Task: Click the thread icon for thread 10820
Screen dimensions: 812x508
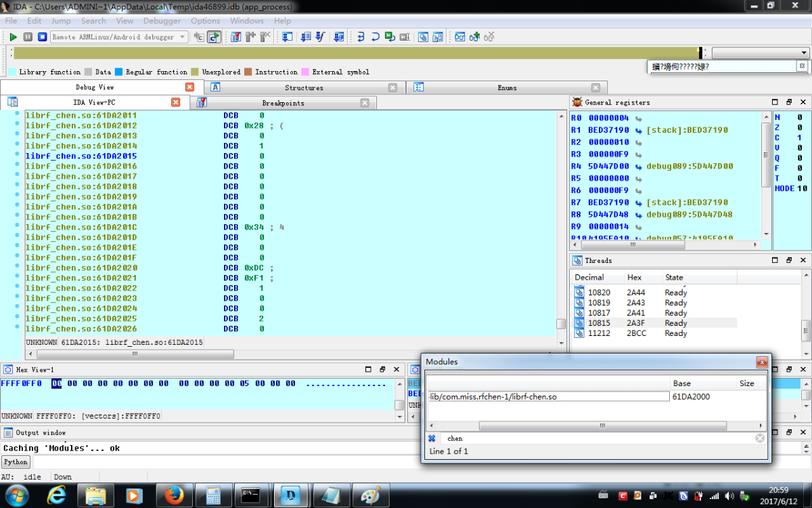Action: (x=579, y=293)
